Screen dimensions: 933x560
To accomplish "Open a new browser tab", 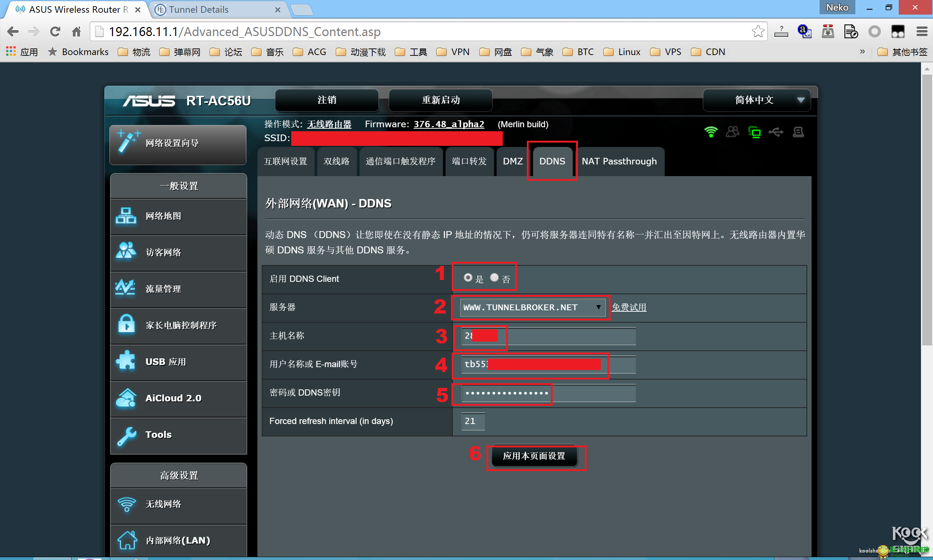I will (302, 10).
